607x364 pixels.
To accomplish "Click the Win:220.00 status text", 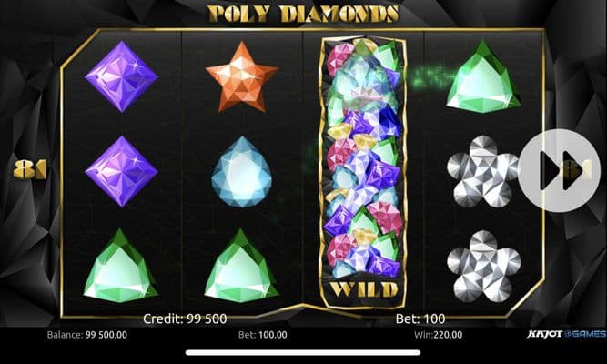I will 439,335.
